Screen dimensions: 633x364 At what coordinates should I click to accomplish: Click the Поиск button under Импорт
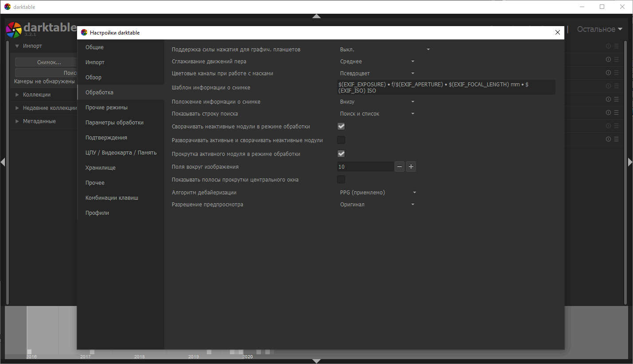46,73
